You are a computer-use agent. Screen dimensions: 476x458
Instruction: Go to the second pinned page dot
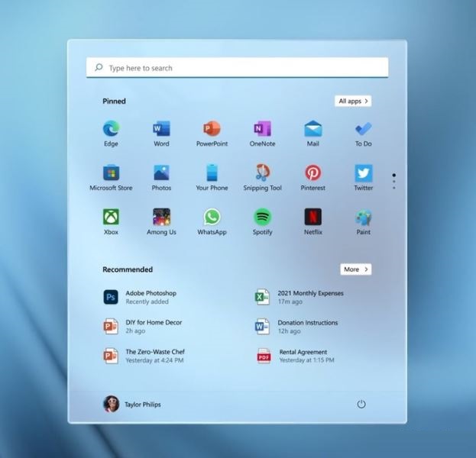pyautogui.click(x=394, y=182)
